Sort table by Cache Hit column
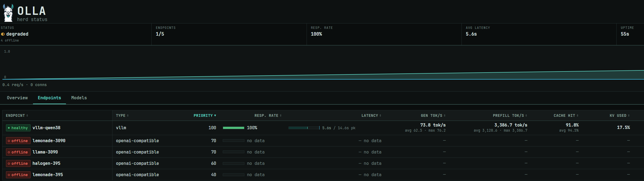Screen dimensions: 644x181 tap(566, 115)
